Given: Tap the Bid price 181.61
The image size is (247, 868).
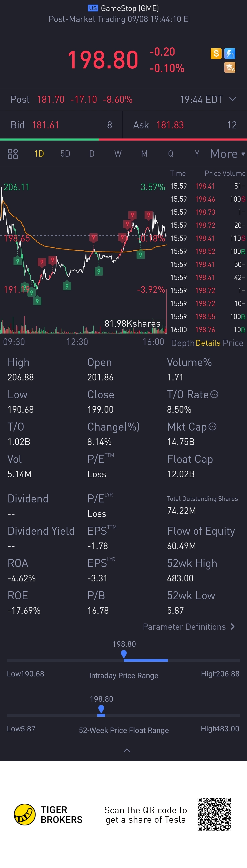Looking at the screenshot, I should (x=46, y=125).
